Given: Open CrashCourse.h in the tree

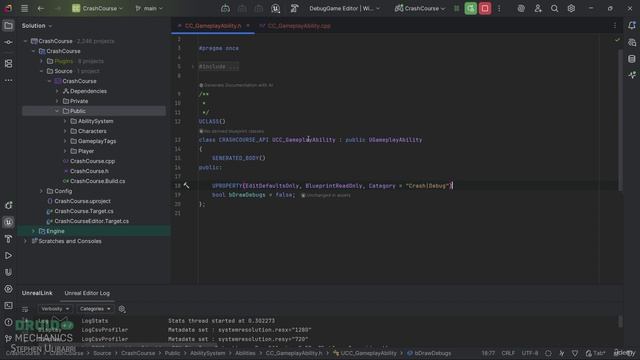Looking at the screenshot, I should [x=89, y=171].
